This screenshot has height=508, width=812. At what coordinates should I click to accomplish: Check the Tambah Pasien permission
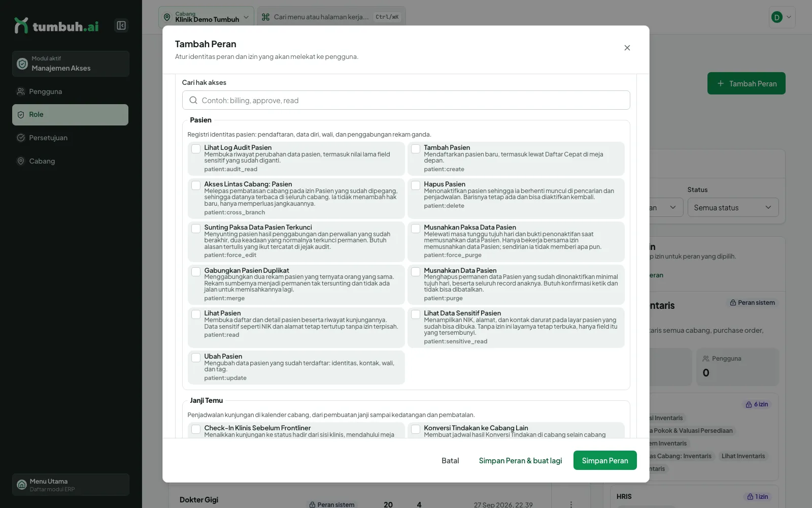[x=416, y=149]
